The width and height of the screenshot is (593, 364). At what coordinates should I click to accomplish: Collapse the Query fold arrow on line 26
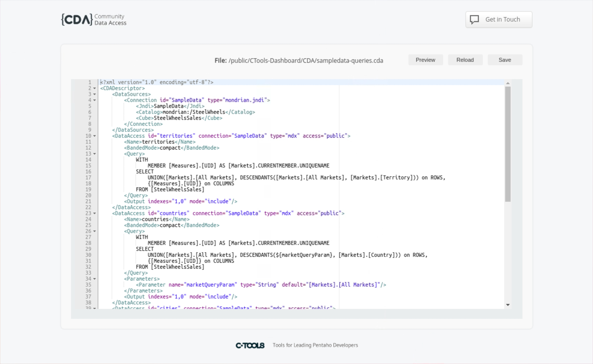(x=95, y=231)
